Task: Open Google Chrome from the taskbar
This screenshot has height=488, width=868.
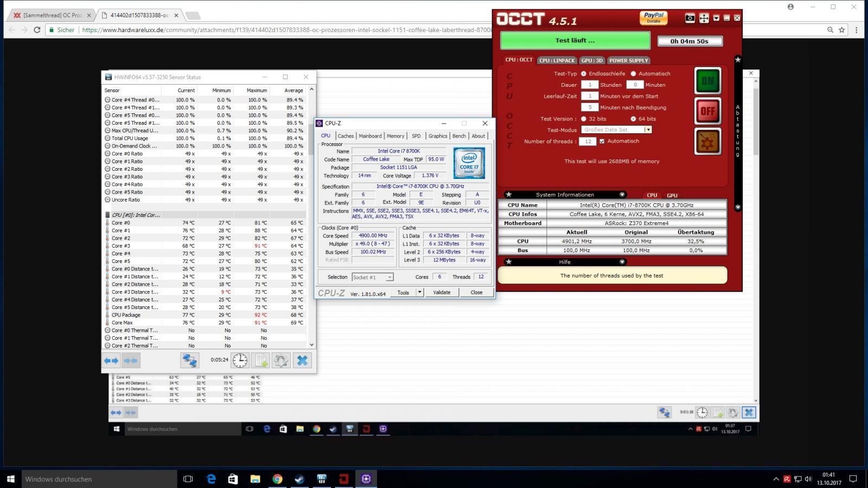Action: [x=277, y=479]
